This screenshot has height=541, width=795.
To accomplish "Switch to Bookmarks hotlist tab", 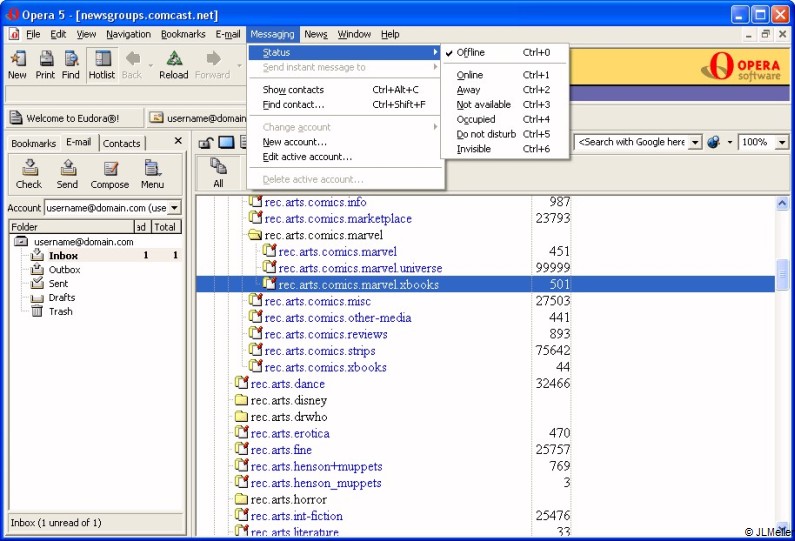I will (33, 143).
